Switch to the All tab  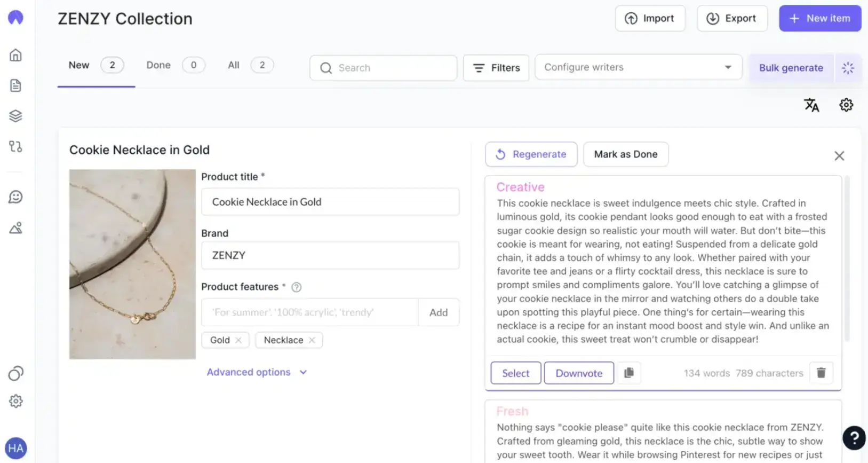click(x=234, y=65)
